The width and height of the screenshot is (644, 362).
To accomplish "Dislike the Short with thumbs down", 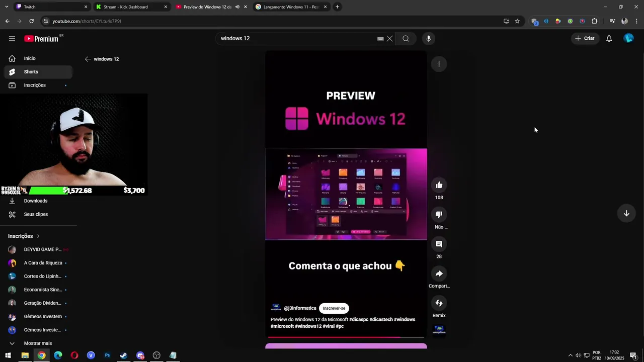I will [439, 215].
